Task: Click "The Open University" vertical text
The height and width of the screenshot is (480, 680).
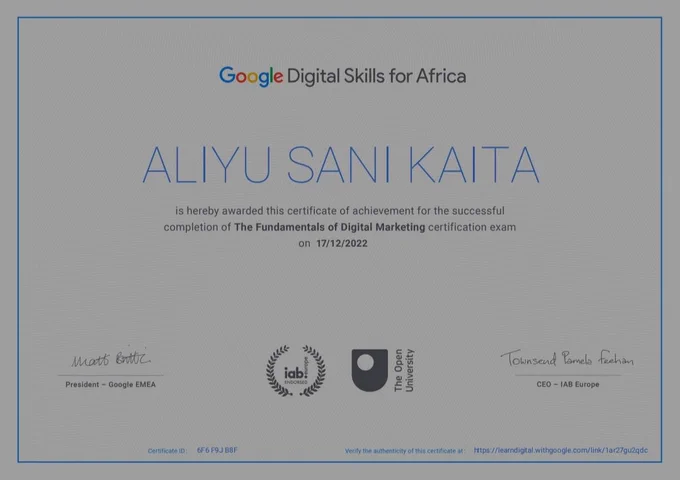Action: [404, 370]
